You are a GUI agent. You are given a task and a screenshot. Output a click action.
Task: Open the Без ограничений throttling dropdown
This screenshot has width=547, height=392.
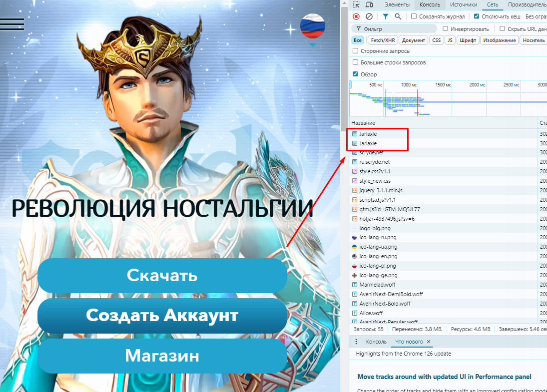click(x=536, y=16)
